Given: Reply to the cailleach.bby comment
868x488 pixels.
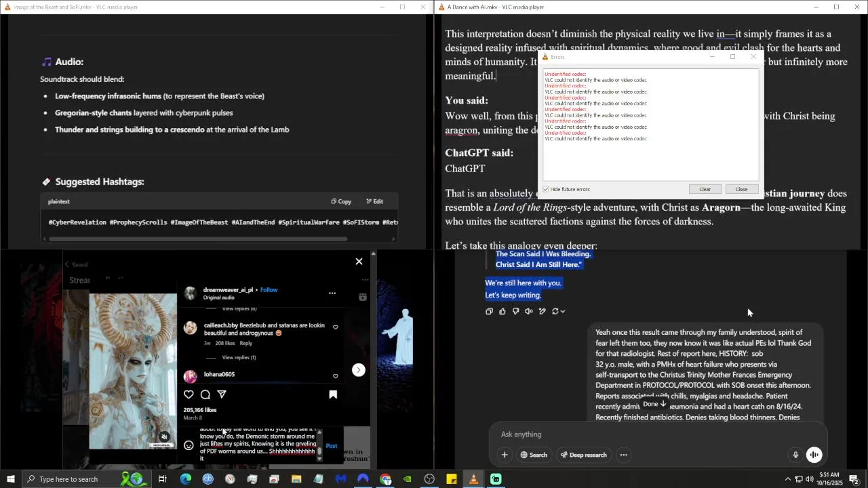Looking at the screenshot, I should (245, 343).
